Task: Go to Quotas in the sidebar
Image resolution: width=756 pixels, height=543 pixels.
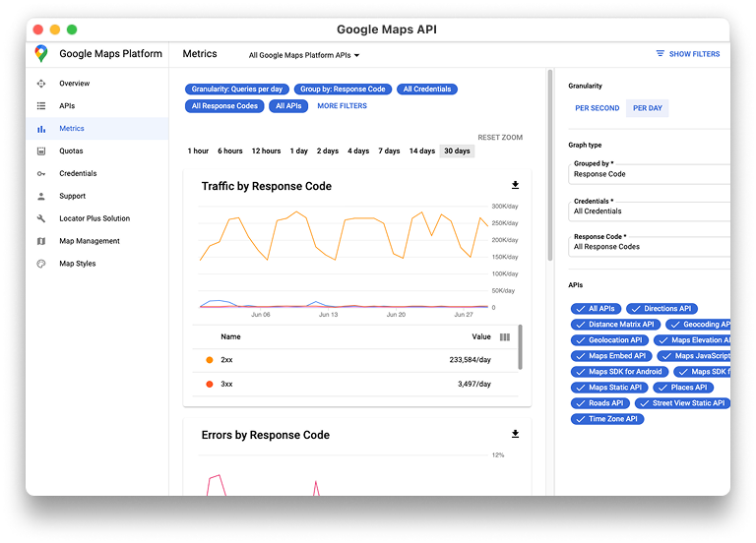Action: click(x=71, y=151)
